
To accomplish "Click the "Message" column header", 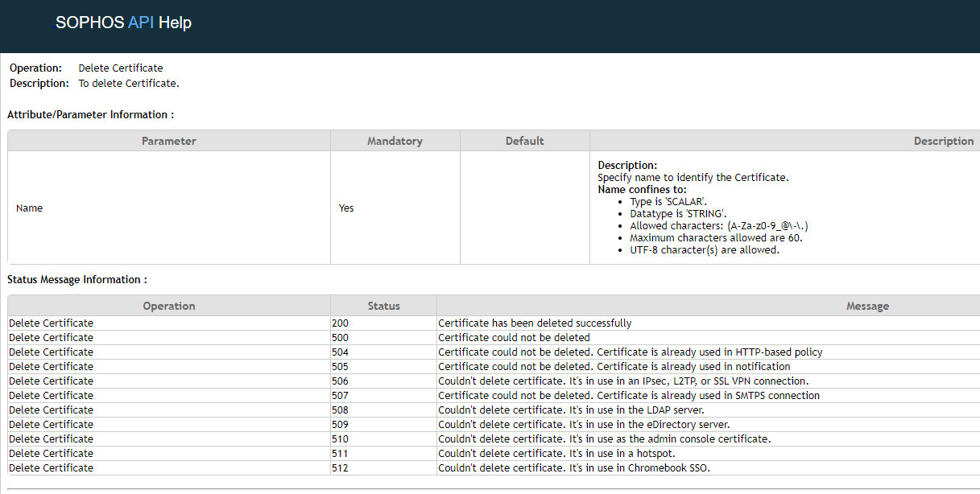I will point(868,306).
